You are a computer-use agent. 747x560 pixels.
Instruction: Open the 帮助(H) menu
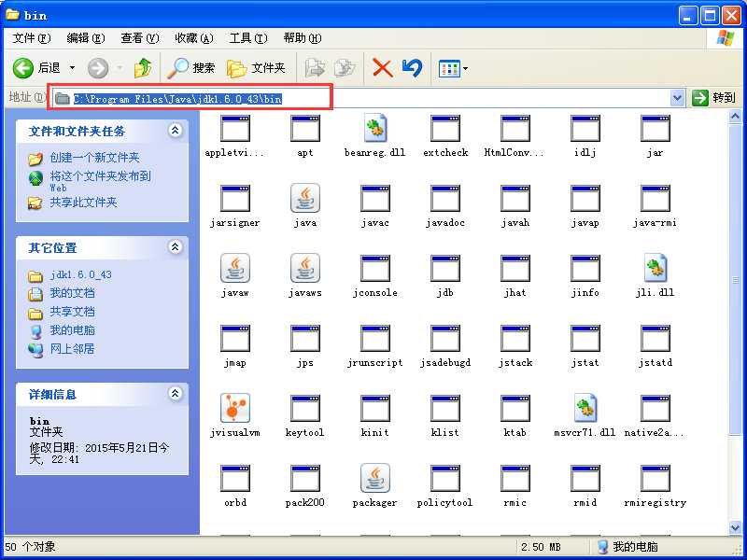(303, 37)
